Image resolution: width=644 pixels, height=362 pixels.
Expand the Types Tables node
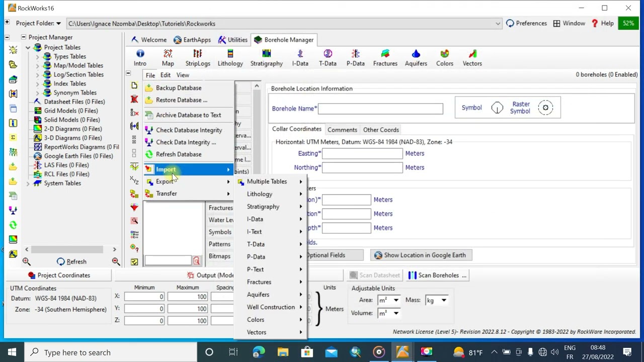point(37,56)
